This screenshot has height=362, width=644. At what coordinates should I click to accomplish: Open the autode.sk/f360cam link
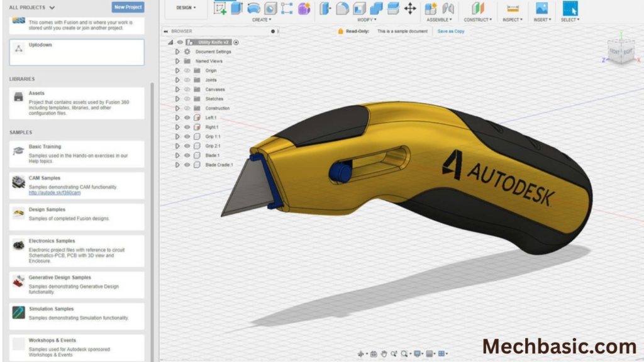click(55, 192)
